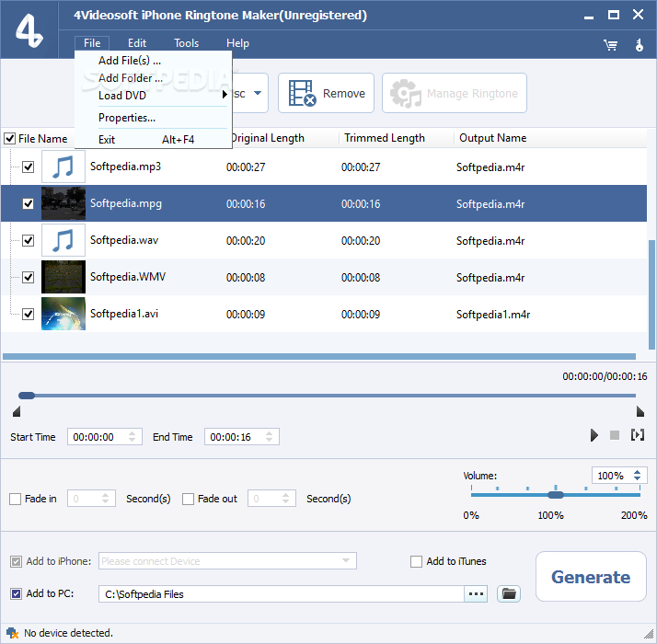
Task: Click the window resize grip
Action: coord(649,636)
